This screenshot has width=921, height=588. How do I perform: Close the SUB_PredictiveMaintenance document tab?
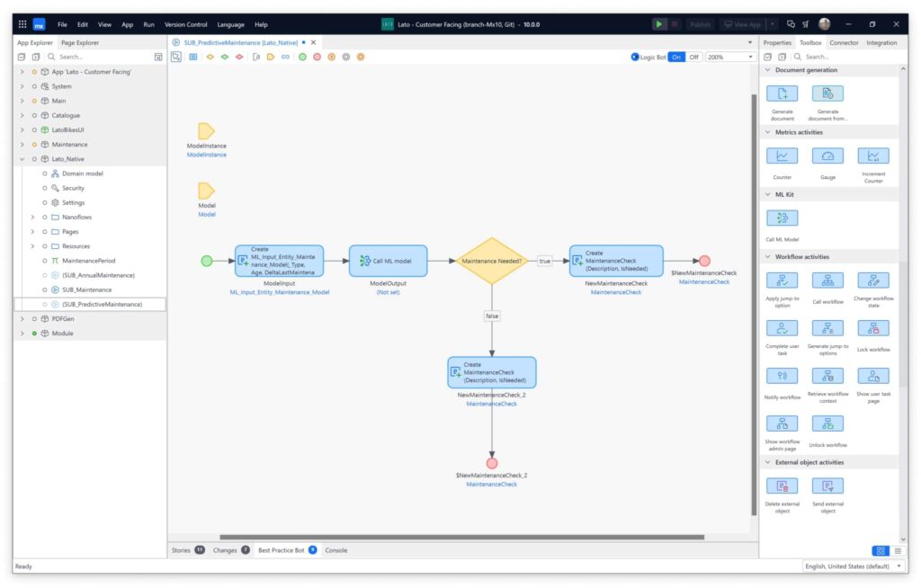coord(314,43)
